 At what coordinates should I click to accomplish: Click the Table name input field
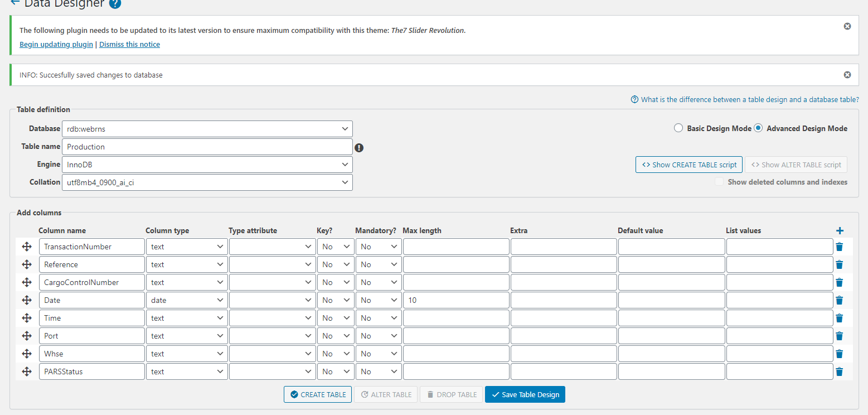click(207, 147)
